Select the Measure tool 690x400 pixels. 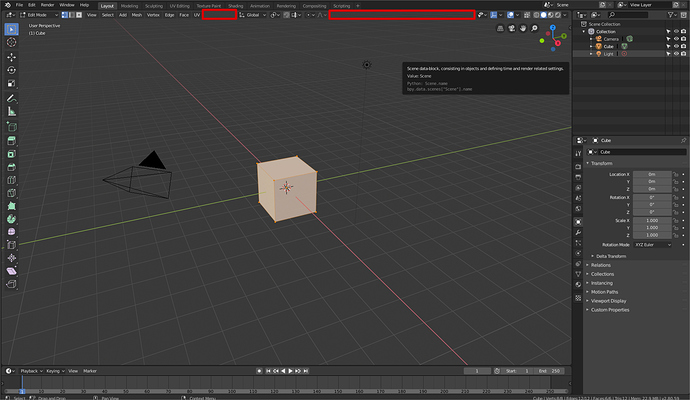tap(11, 112)
